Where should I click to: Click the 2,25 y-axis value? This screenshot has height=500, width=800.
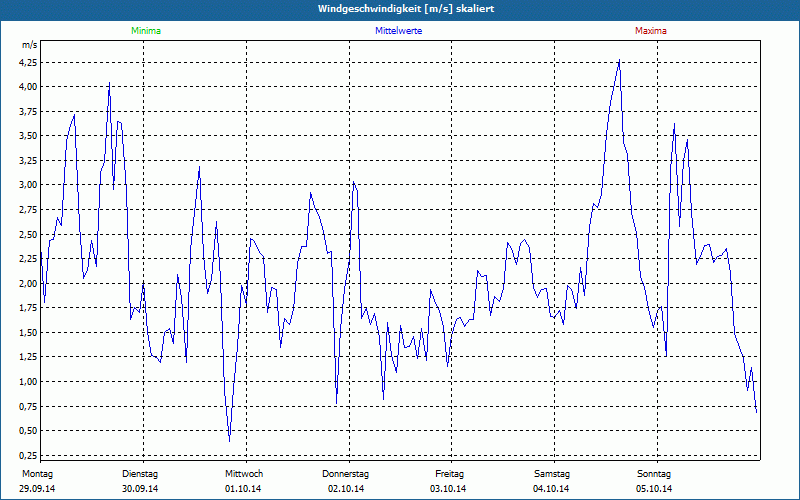point(29,259)
